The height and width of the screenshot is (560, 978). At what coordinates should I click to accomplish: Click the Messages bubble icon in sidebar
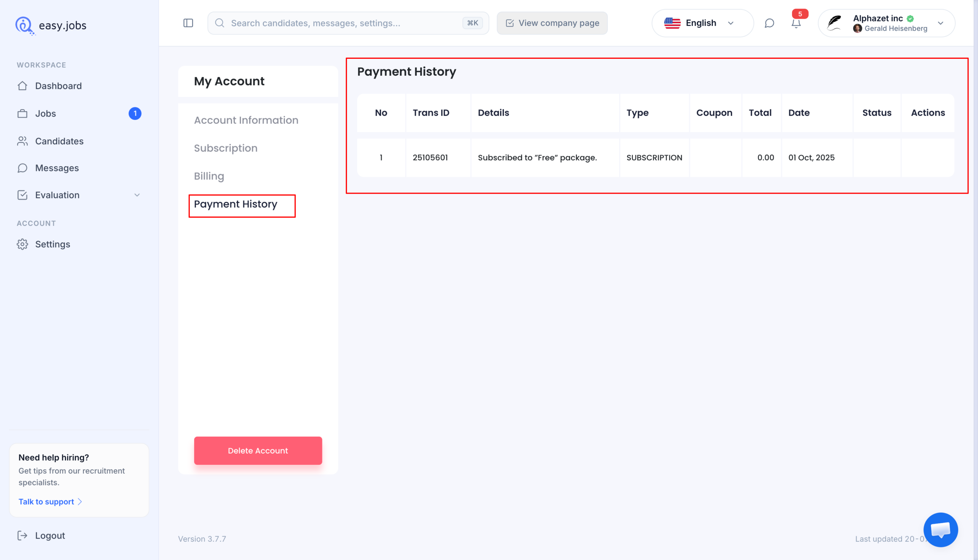[x=22, y=168]
